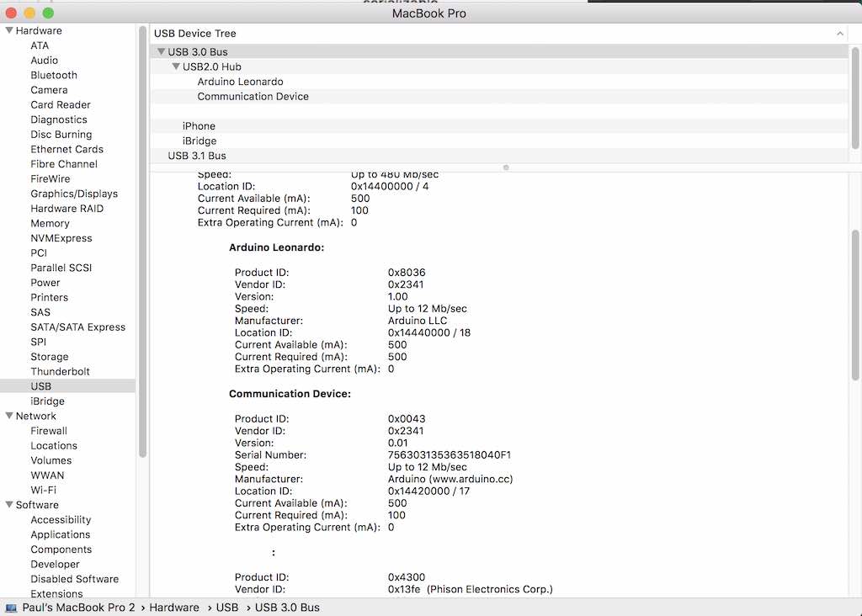Open Storage in the sidebar
This screenshot has width=862, height=616.
coord(50,357)
